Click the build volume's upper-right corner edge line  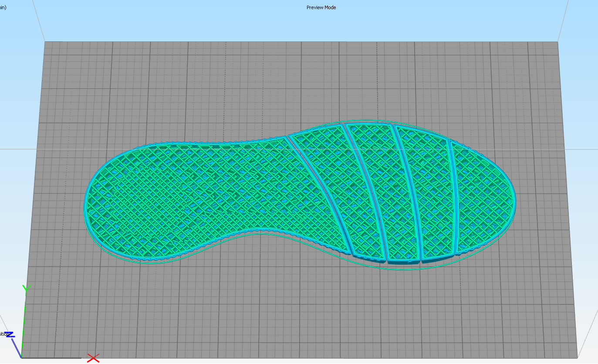(x=563, y=22)
